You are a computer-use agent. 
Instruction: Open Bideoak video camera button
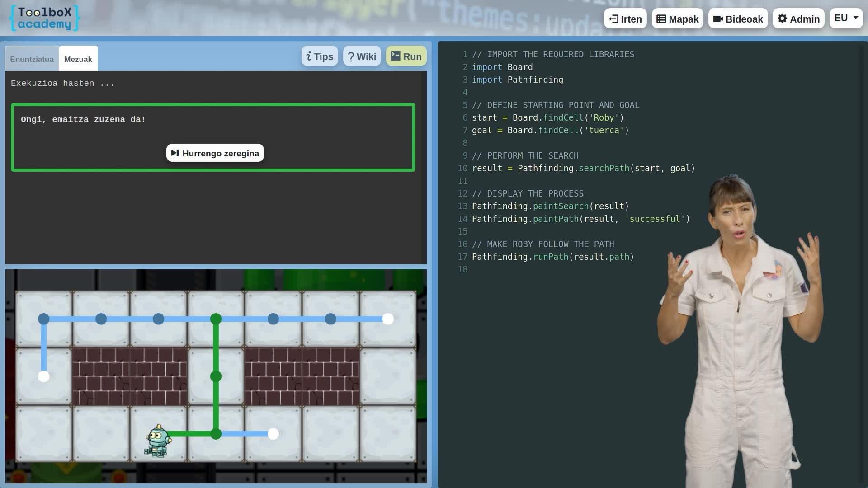tap(738, 19)
